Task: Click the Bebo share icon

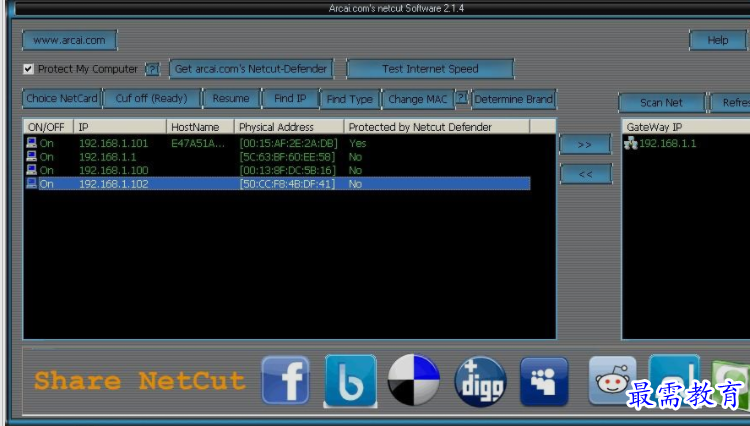Action: click(x=350, y=381)
